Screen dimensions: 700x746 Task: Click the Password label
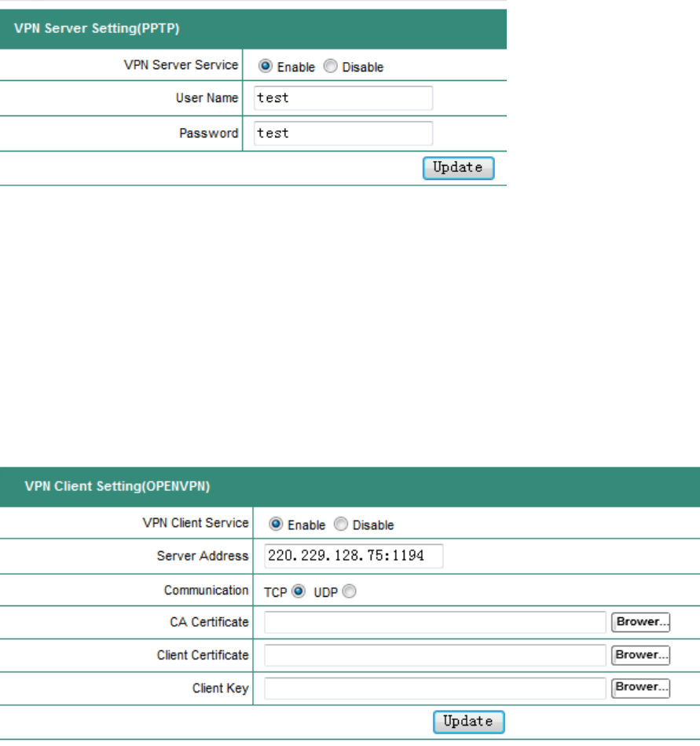[208, 133]
